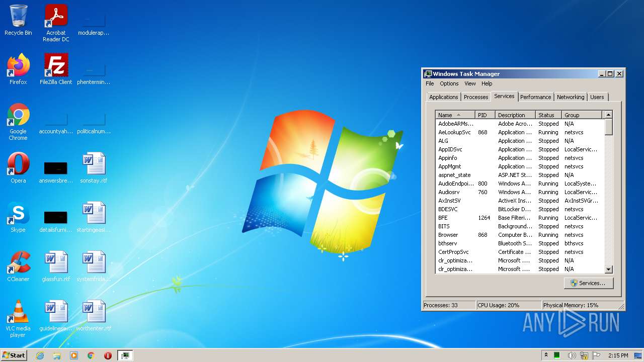The image size is (644, 362).
Task: Select the detailsfurni... desktop file
Action: (56, 220)
